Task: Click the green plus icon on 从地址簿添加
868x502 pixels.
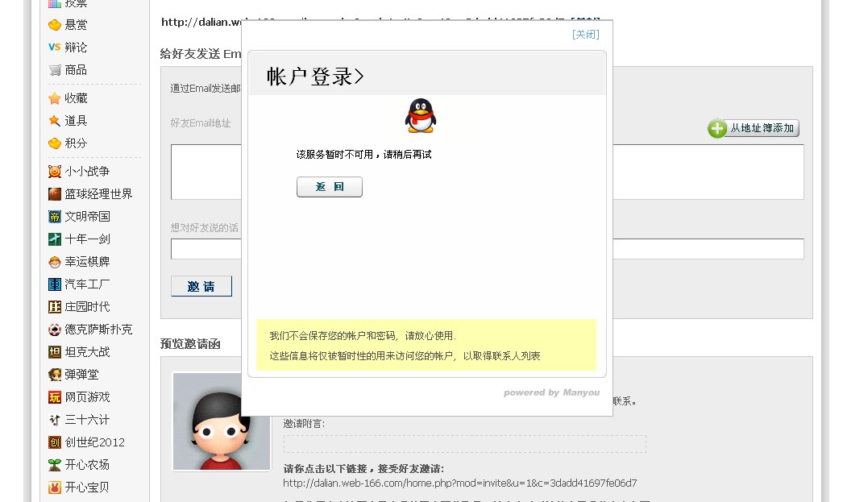Action: click(716, 128)
